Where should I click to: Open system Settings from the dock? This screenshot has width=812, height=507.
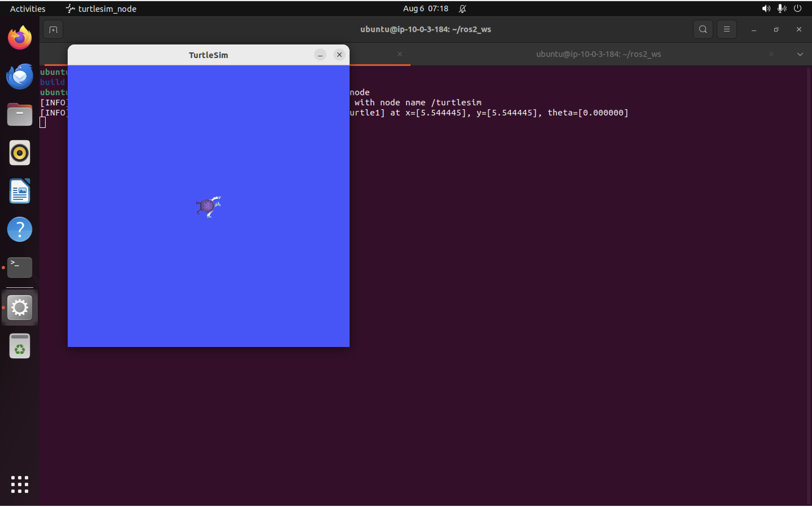[x=19, y=307]
